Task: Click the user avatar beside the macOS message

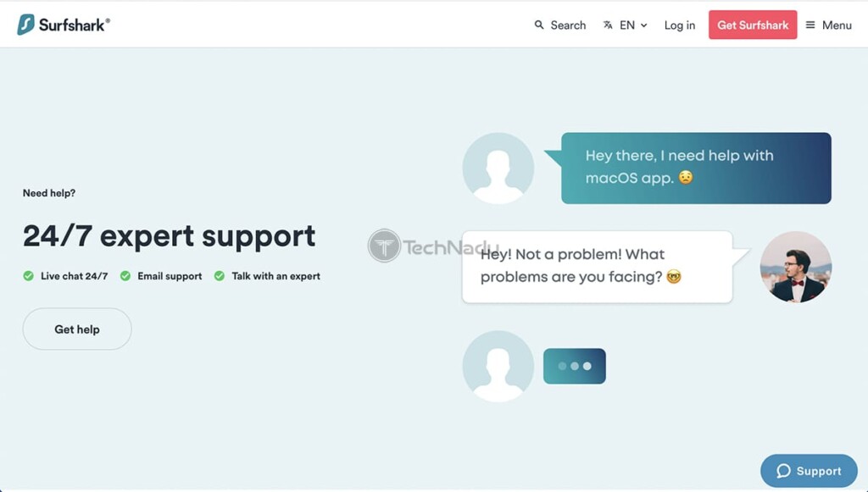Action: tap(498, 168)
